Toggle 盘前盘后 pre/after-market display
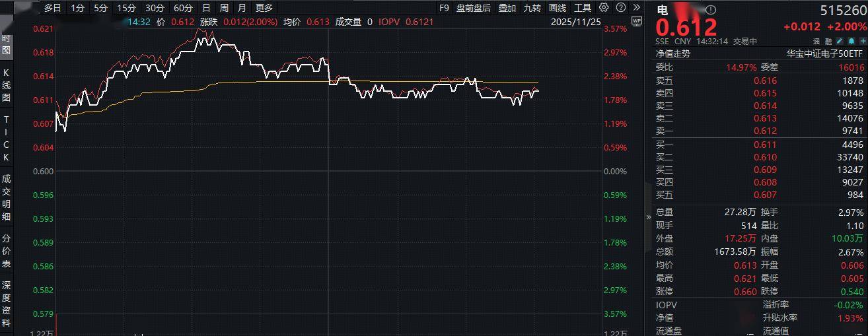868x336 pixels. coord(473,8)
